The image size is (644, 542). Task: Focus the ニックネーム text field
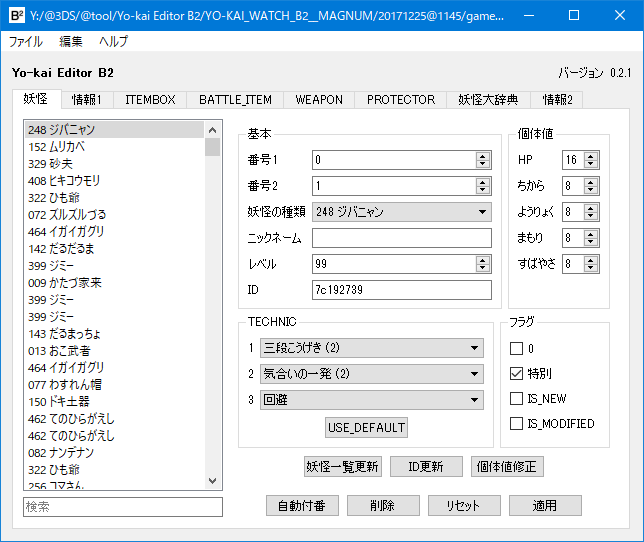[402, 238]
